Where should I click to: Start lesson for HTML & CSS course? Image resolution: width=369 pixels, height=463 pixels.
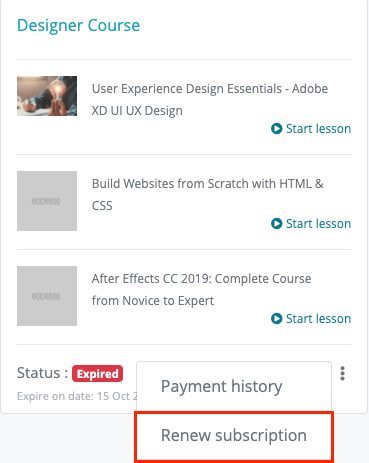click(x=311, y=223)
